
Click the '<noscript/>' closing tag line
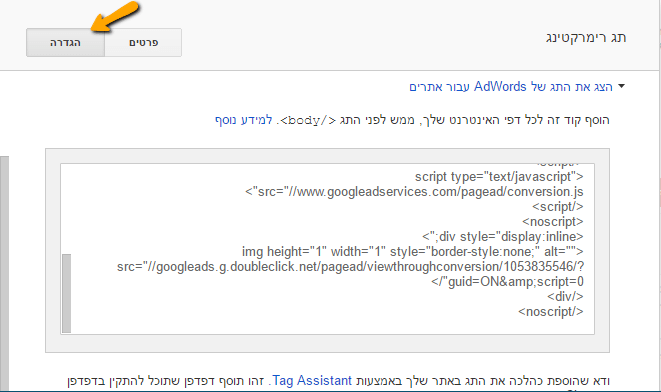(x=551, y=312)
